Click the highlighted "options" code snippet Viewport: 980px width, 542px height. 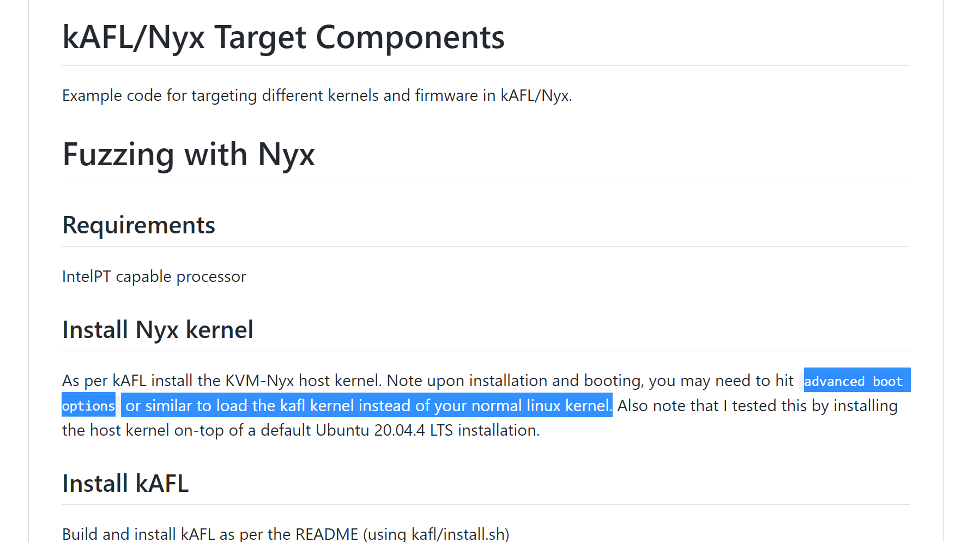point(88,406)
